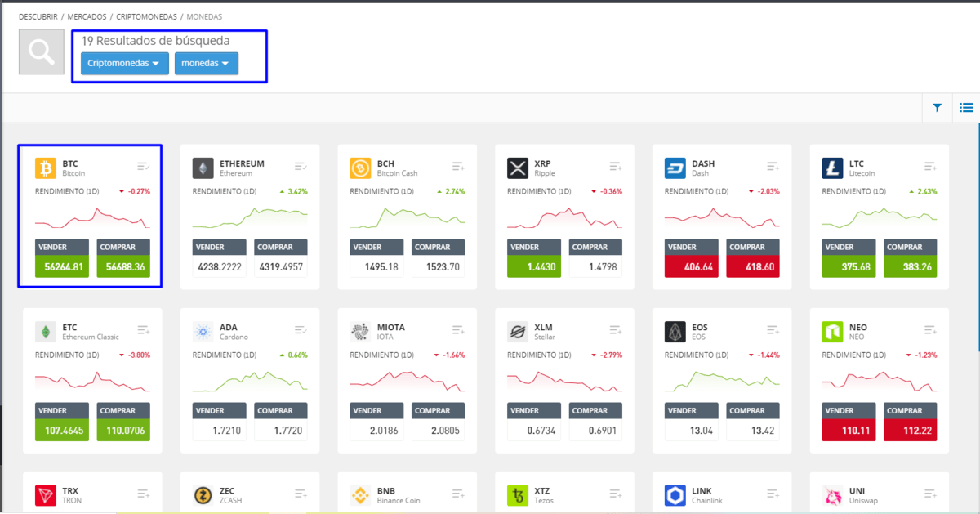
Task: Add LTC to watchlist icon
Action: 930,166
